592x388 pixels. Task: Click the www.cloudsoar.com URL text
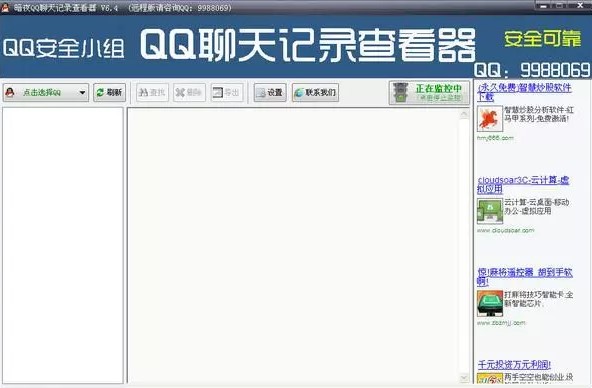pyautogui.click(x=506, y=230)
